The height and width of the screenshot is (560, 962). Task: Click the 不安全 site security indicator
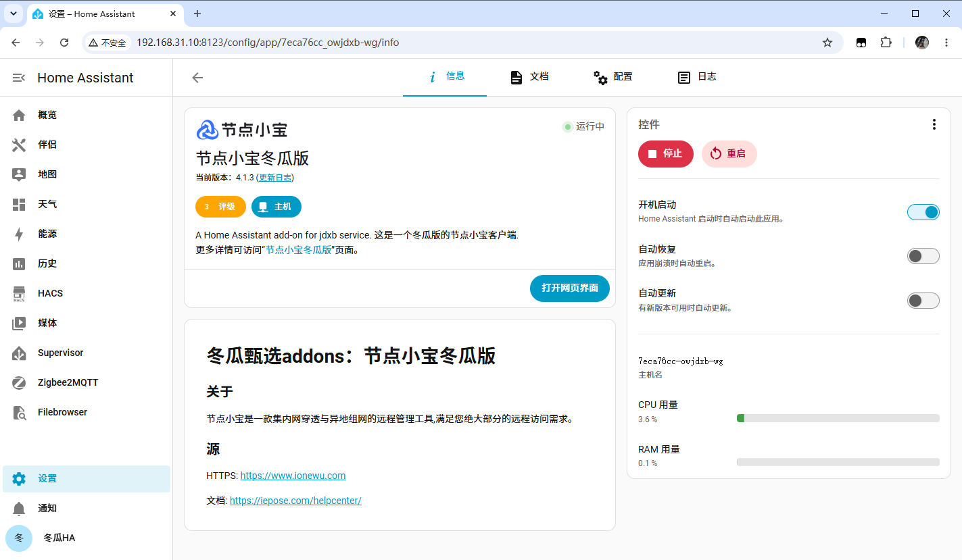pyautogui.click(x=107, y=43)
